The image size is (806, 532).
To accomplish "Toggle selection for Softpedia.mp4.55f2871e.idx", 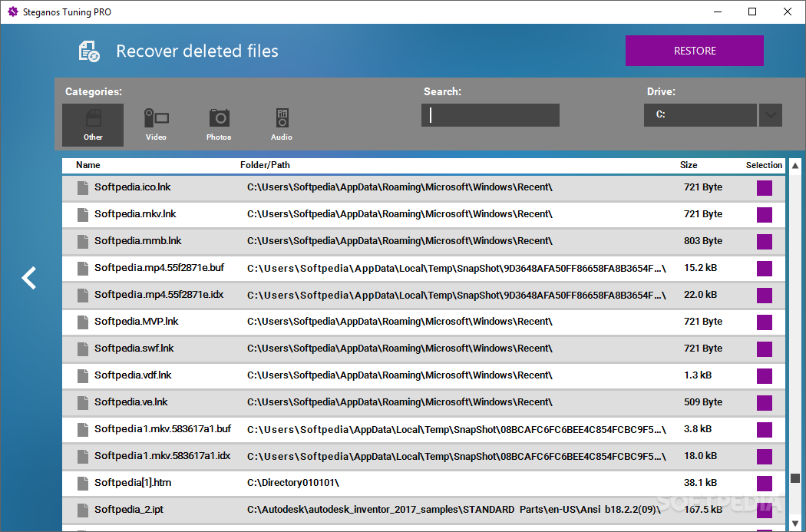I will (765, 295).
